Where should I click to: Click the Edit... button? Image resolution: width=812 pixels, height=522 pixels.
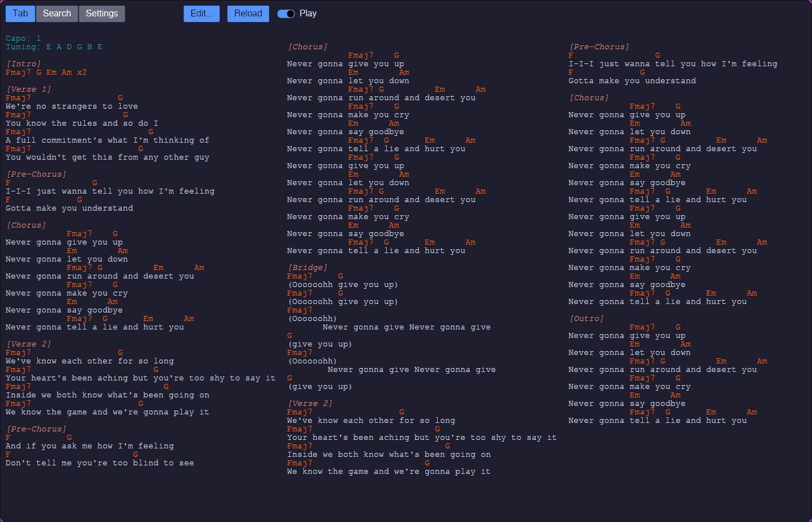point(202,14)
